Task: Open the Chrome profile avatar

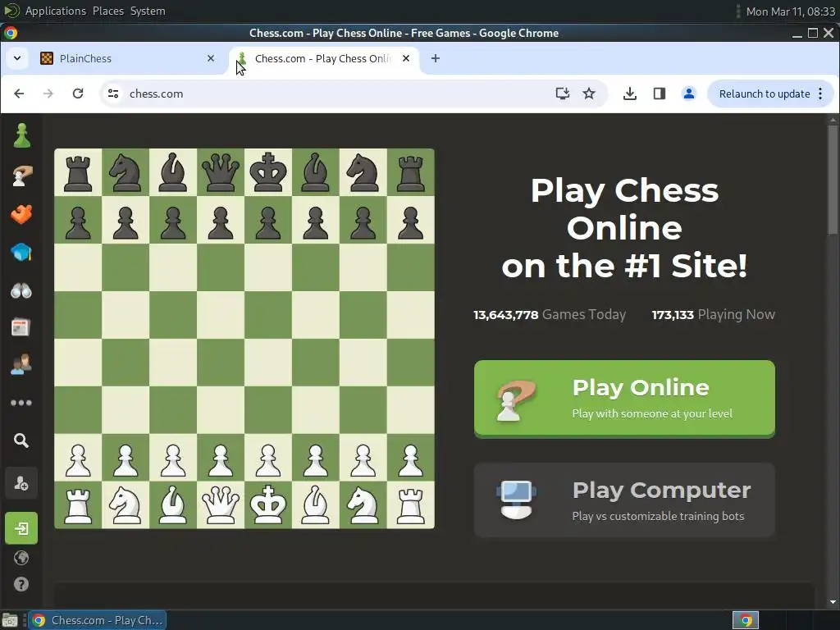Action: (689, 94)
